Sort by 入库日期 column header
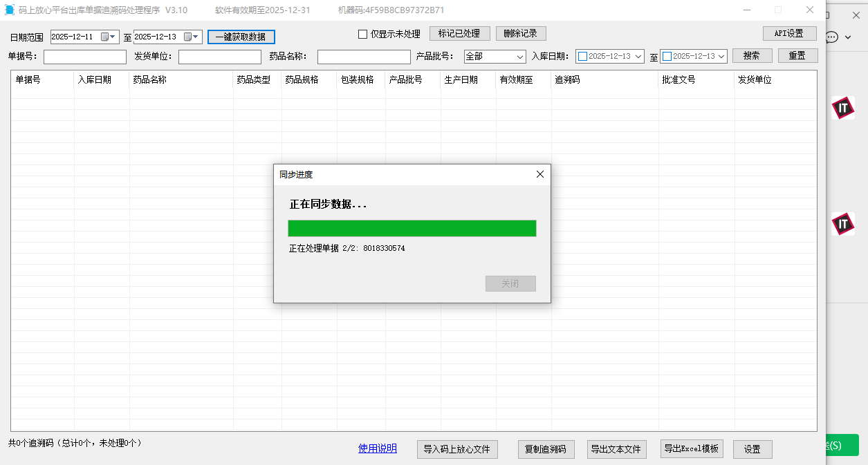This screenshot has width=868, height=465. (x=102, y=80)
